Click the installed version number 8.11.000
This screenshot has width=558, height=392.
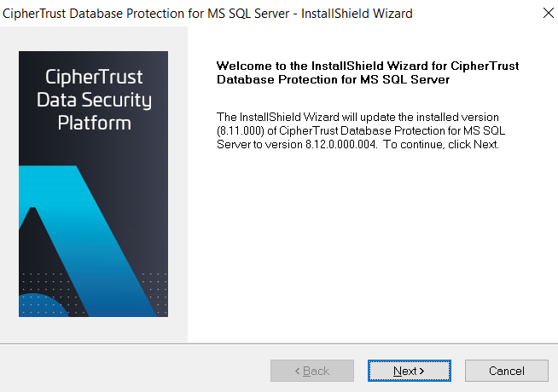coord(241,130)
